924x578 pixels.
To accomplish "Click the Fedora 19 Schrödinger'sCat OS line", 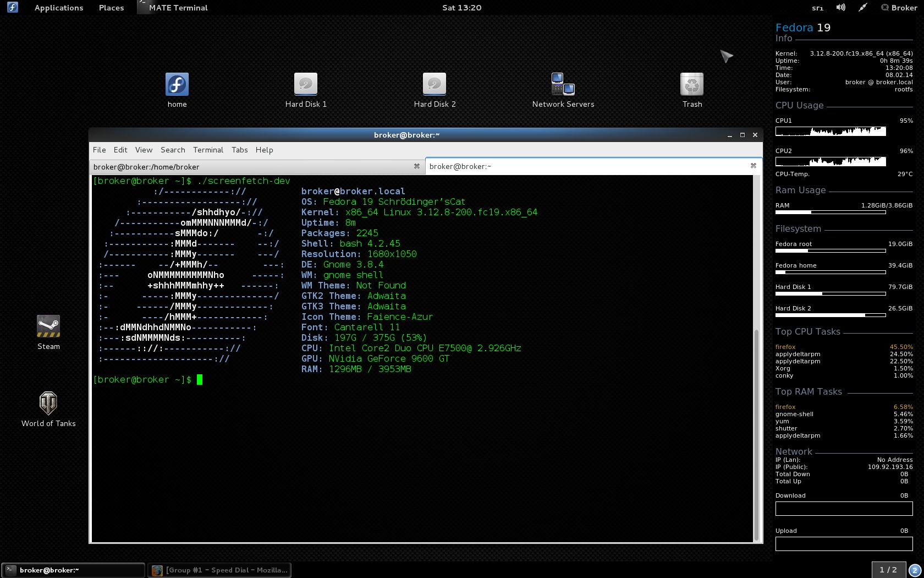I will 383,201.
